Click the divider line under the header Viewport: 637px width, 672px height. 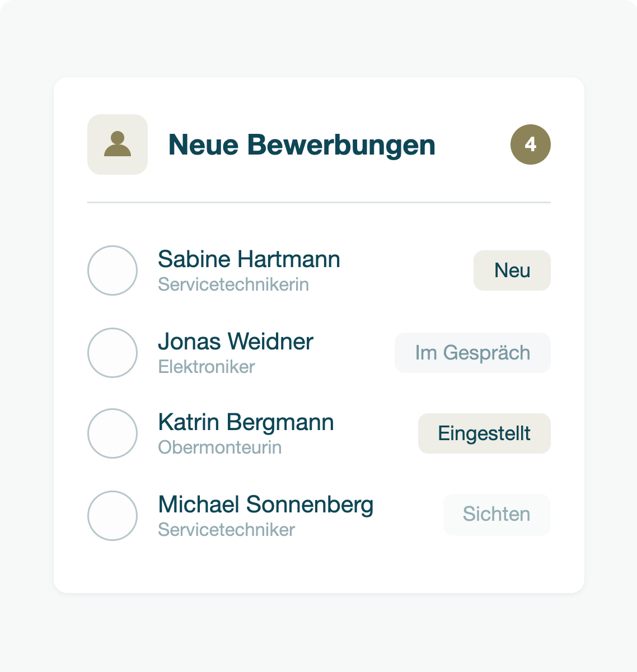pos(319,202)
